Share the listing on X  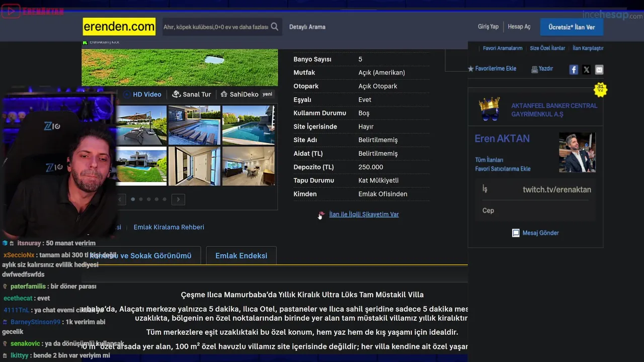click(x=586, y=70)
